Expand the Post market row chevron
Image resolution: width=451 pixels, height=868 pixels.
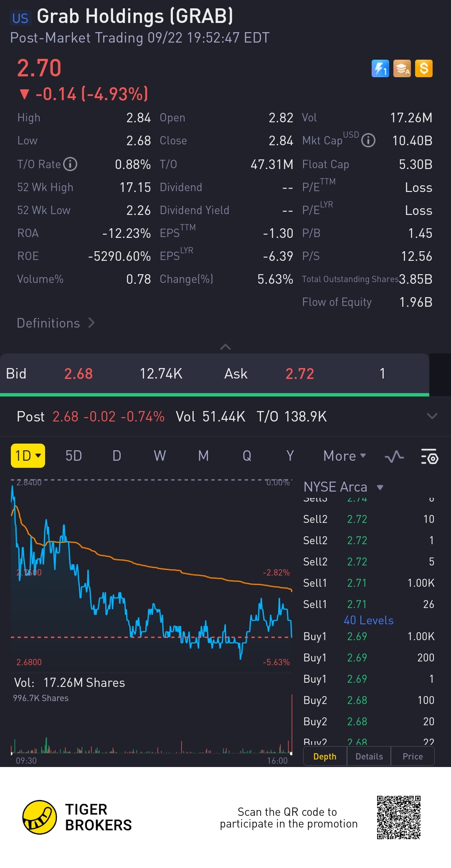pyautogui.click(x=432, y=416)
